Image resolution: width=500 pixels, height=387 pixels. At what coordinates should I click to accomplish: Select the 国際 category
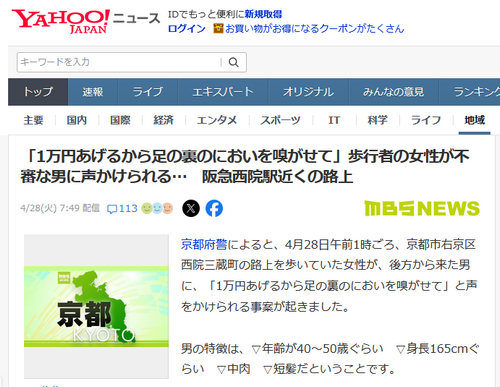[120, 120]
